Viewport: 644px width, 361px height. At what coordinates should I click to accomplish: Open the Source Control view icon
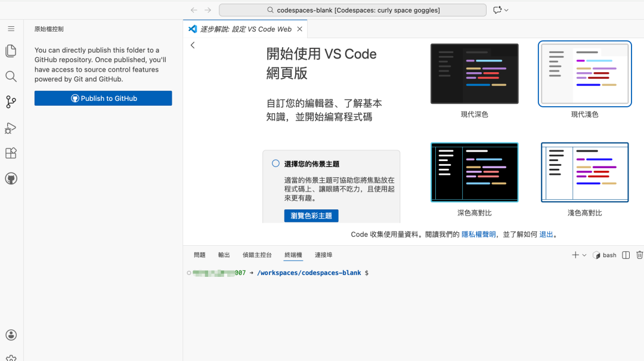tap(11, 102)
